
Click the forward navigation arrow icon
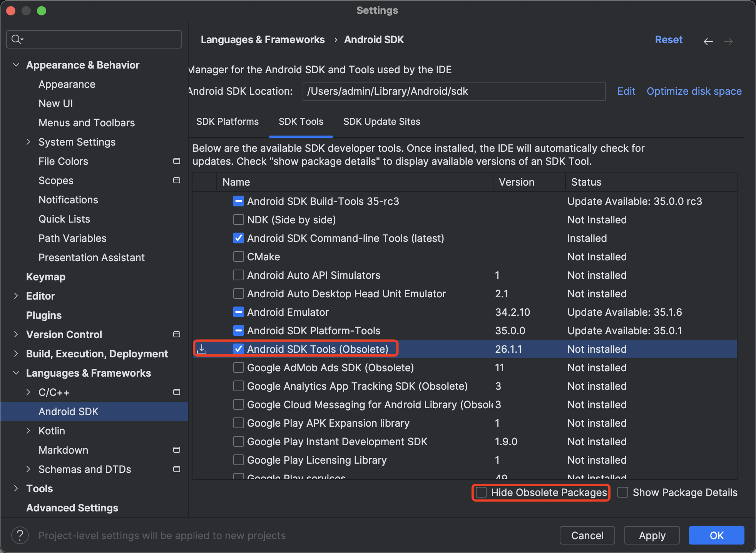[x=728, y=41]
